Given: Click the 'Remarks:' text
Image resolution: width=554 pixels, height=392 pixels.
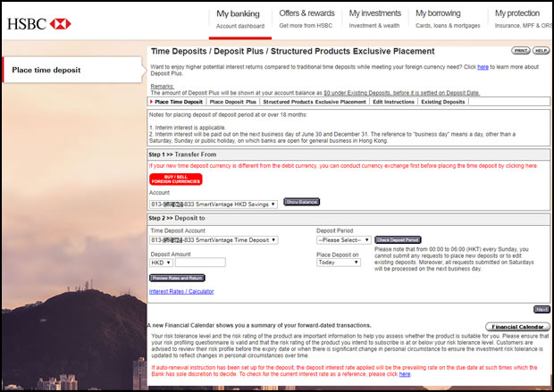Looking at the screenshot, I should click(x=162, y=87).
